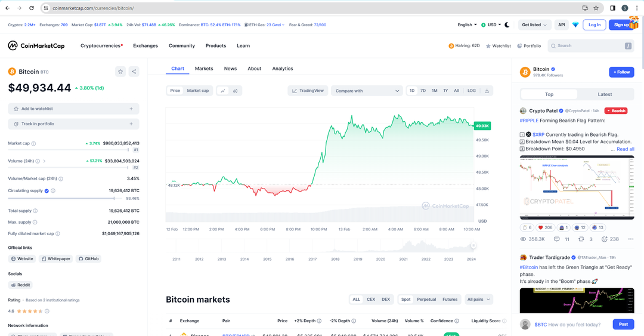This screenshot has width=644, height=336.
Task: Open USD currency dropdown
Action: tap(491, 24)
